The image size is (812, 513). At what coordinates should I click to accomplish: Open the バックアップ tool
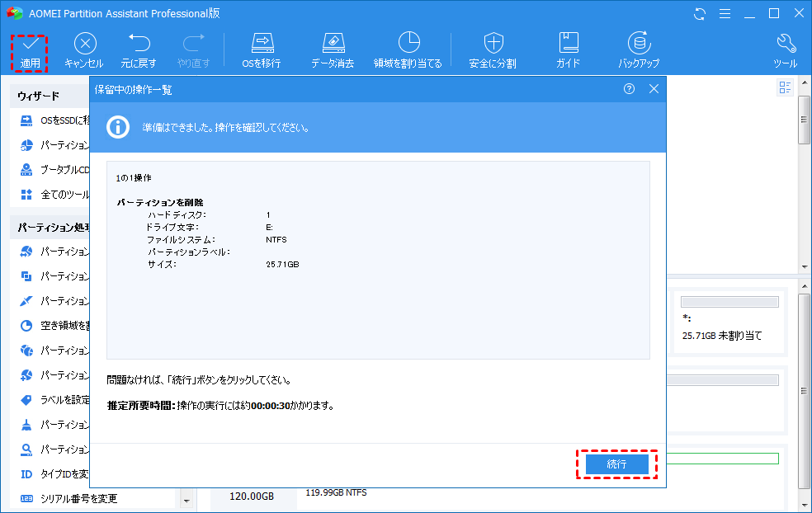[639, 51]
